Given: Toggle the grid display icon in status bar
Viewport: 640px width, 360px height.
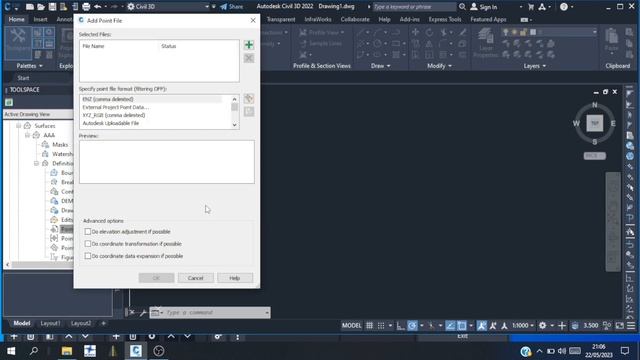Looking at the screenshot, I should coord(369,325).
